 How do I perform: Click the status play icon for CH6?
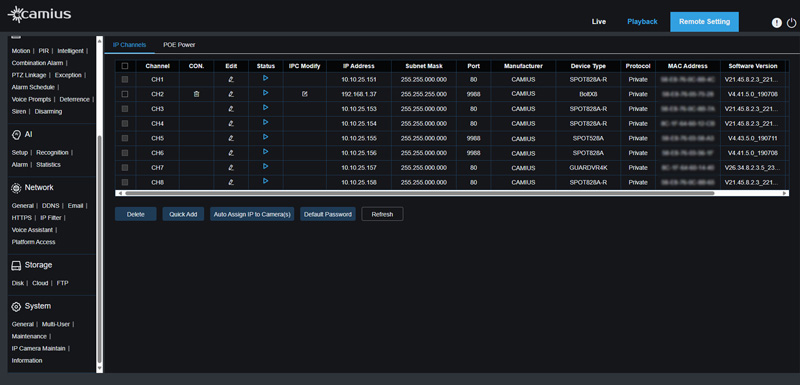(x=265, y=151)
